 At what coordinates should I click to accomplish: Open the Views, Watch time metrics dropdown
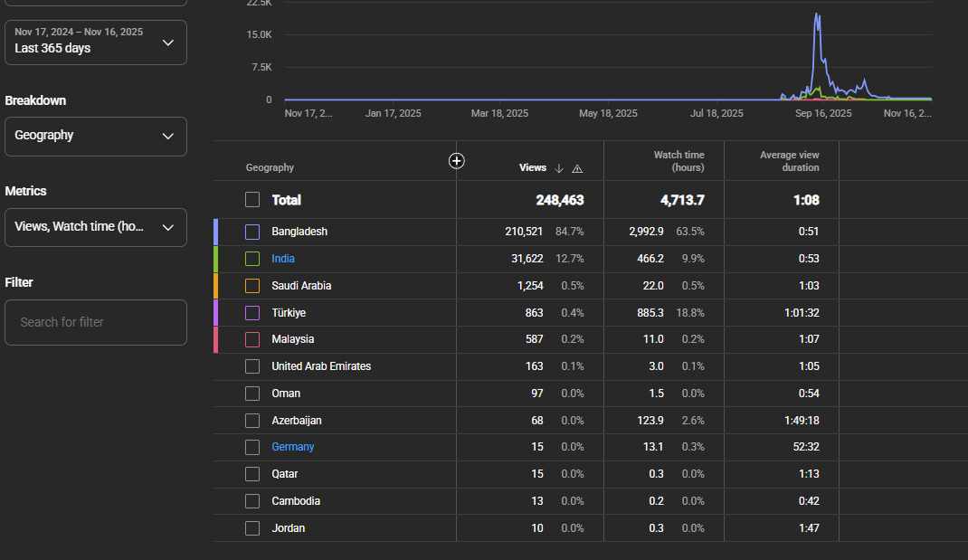(x=96, y=227)
